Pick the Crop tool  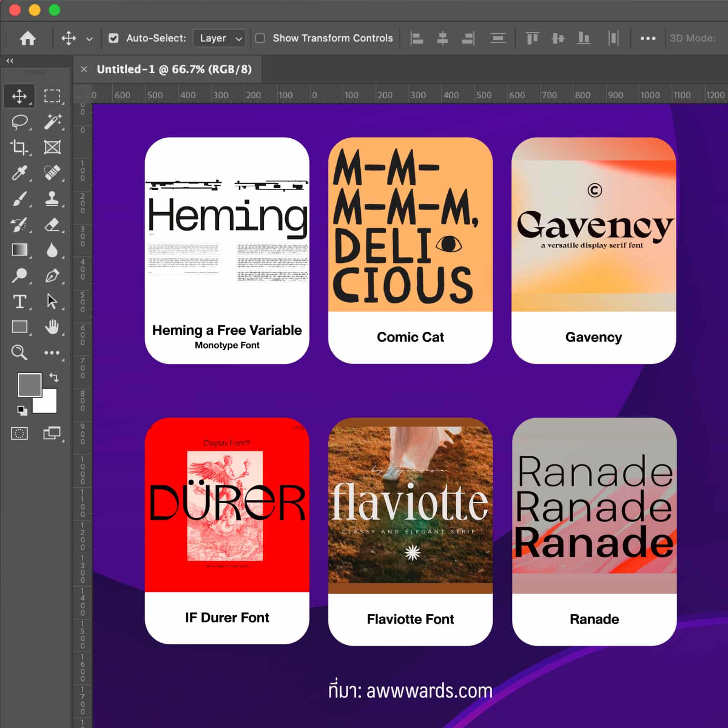tap(19, 147)
